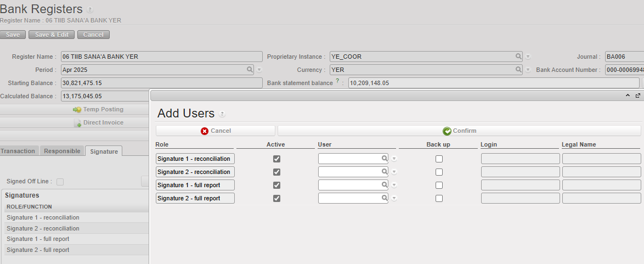Click search icon for Signature 1 reconciliation user
The width and height of the screenshot is (644, 264).
pyautogui.click(x=385, y=159)
